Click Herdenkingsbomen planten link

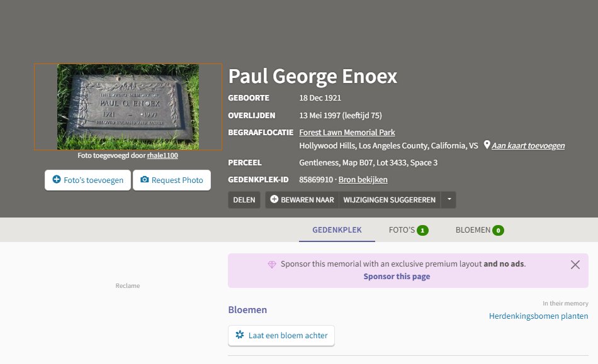[x=538, y=316]
